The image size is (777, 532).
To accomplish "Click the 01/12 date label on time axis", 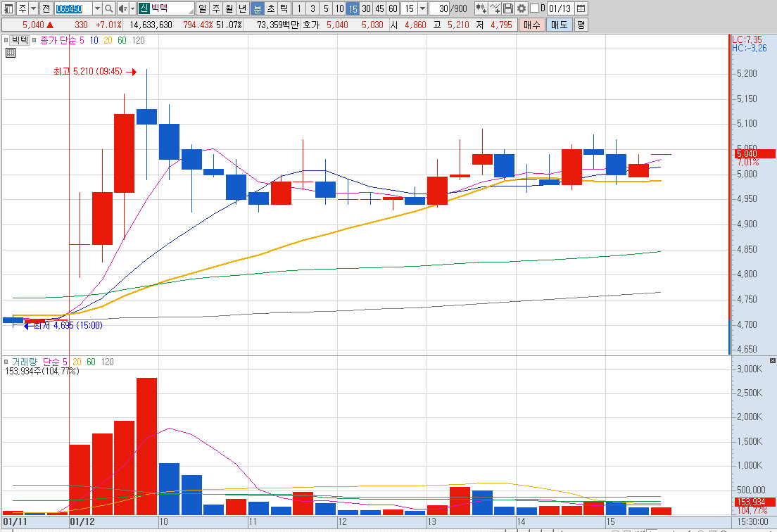I will [x=82, y=521].
